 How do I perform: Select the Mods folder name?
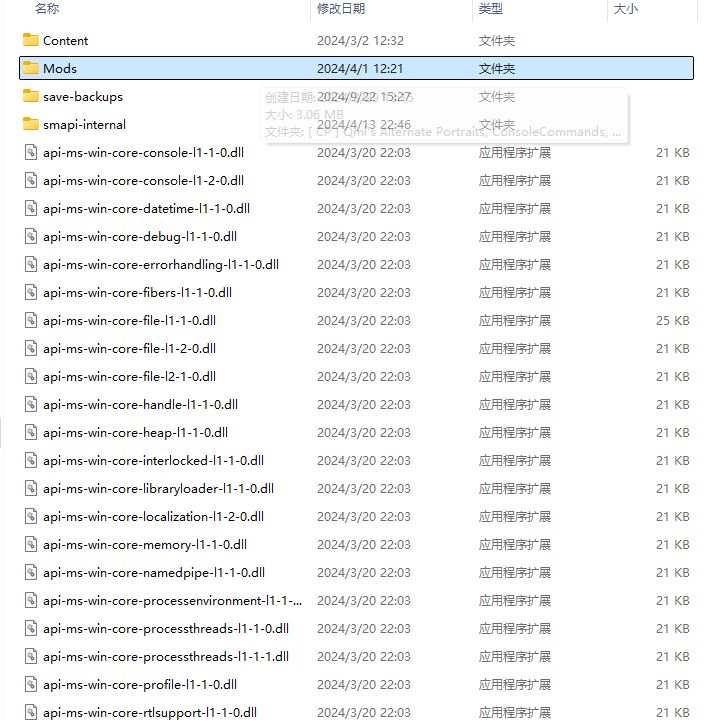click(x=60, y=68)
